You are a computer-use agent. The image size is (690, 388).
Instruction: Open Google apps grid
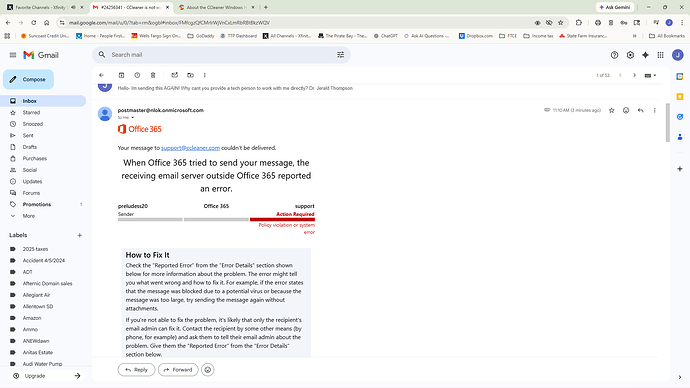(x=661, y=55)
